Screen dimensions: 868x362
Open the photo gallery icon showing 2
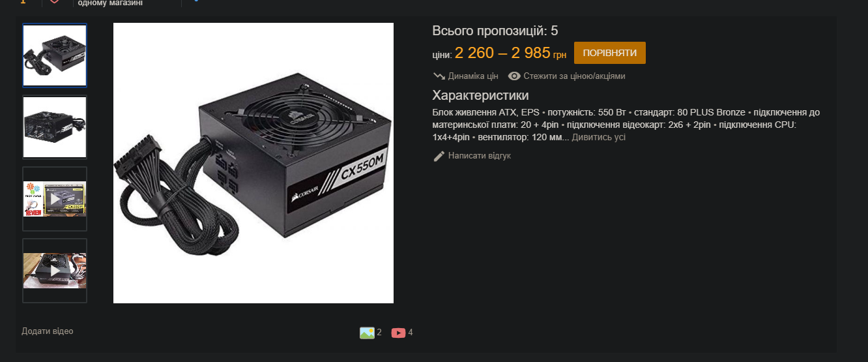(367, 333)
